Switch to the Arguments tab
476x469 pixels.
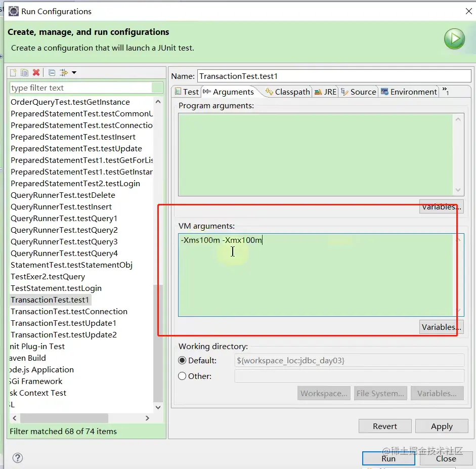click(228, 92)
